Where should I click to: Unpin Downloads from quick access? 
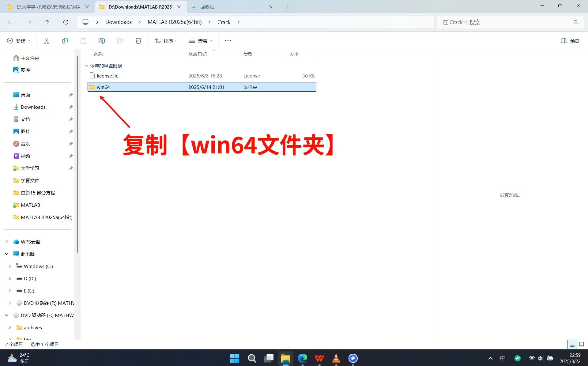point(71,107)
